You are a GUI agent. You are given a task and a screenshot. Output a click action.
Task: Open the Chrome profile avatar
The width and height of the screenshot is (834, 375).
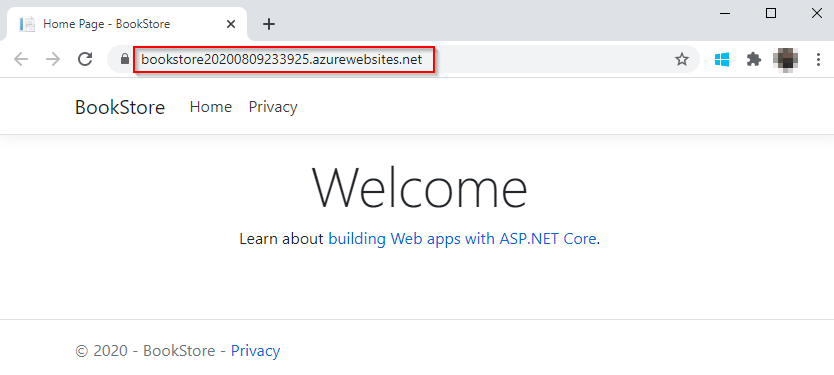(x=785, y=59)
